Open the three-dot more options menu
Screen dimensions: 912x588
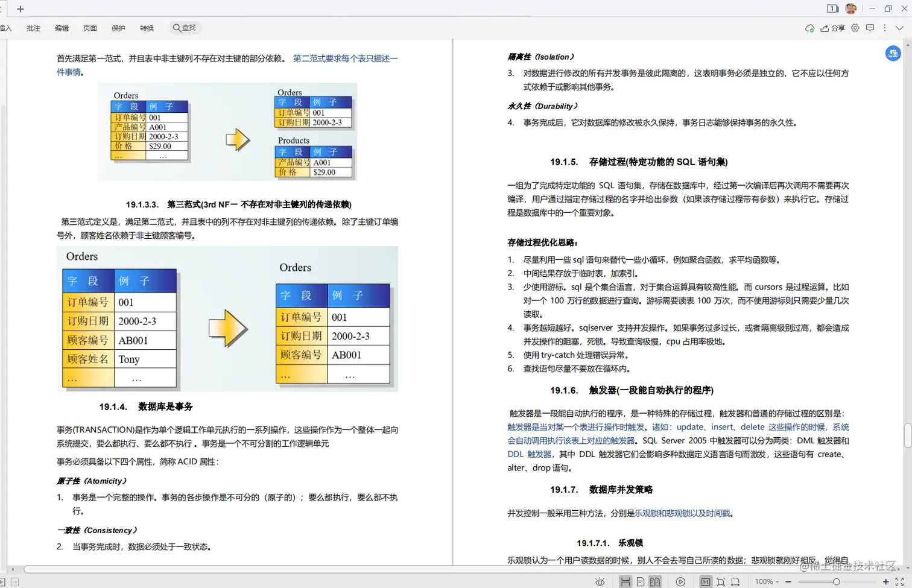pos(885,28)
